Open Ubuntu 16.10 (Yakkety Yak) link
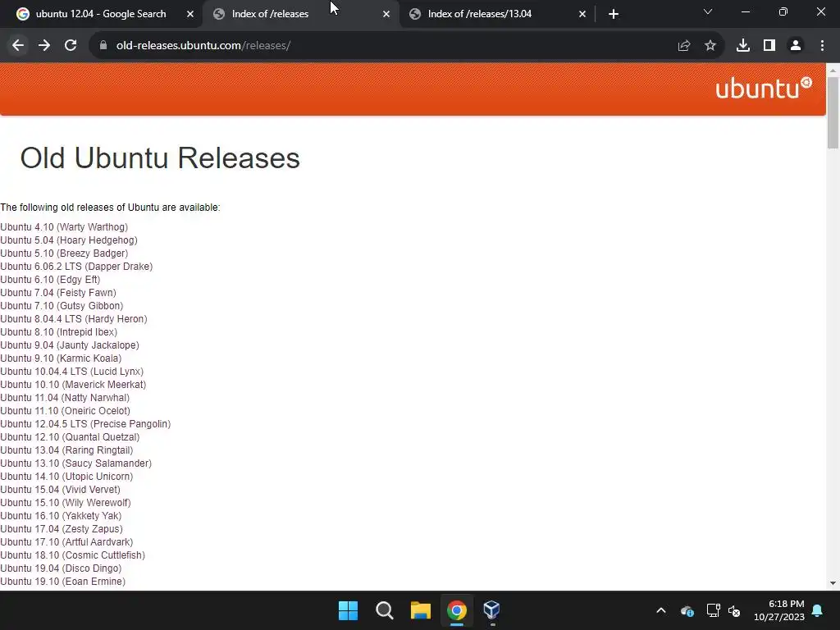Image resolution: width=840 pixels, height=630 pixels. point(61,516)
